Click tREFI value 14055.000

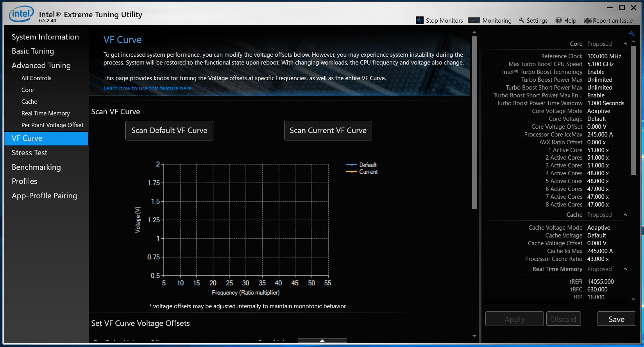pos(601,282)
